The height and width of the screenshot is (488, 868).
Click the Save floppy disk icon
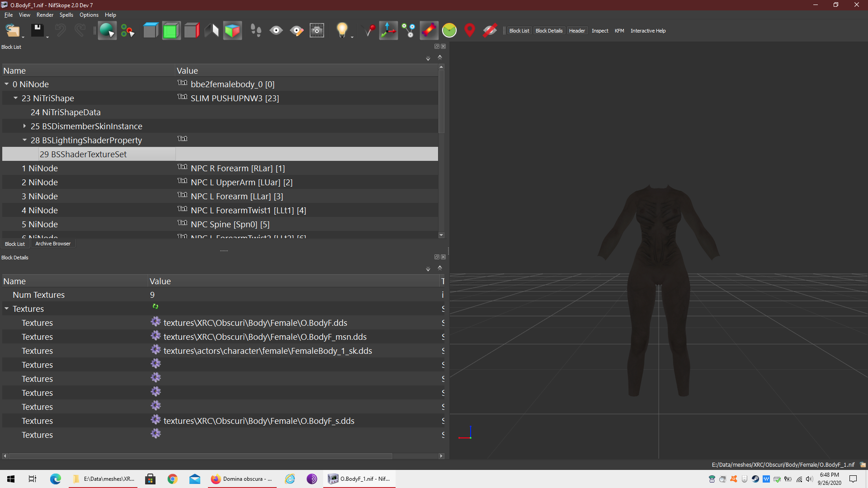[x=37, y=31]
